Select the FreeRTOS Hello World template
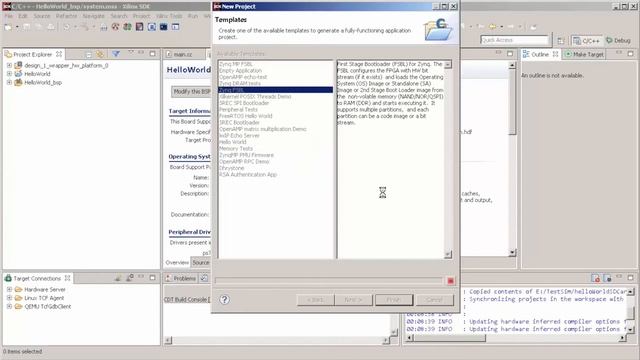This screenshot has height=360, width=640. tap(246, 116)
